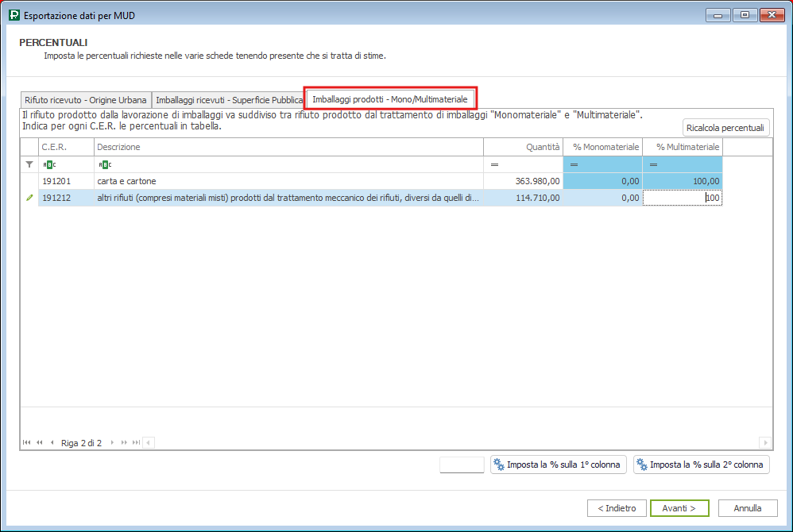Sort by the % Multimateriale column header
This screenshot has width=793, height=532.
point(683,147)
